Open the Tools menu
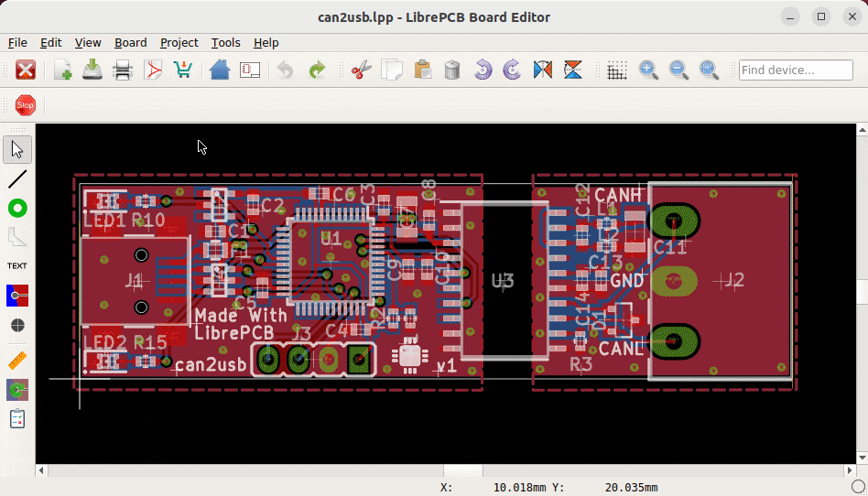The width and height of the screenshot is (868, 496). tap(226, 43)
